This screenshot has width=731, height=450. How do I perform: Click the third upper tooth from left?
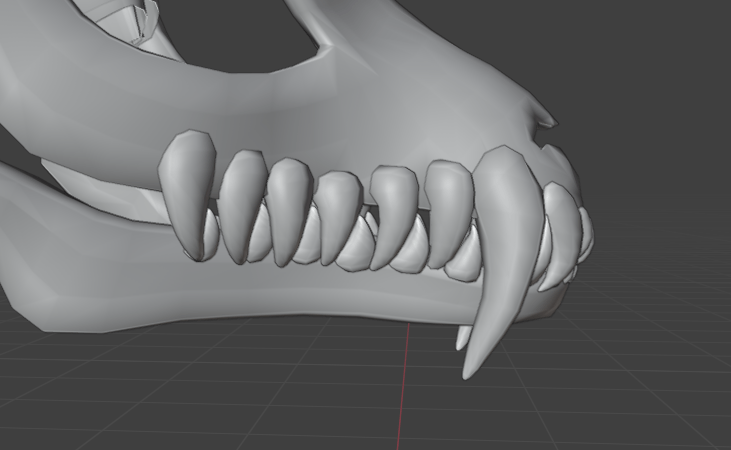pos(286,205)
